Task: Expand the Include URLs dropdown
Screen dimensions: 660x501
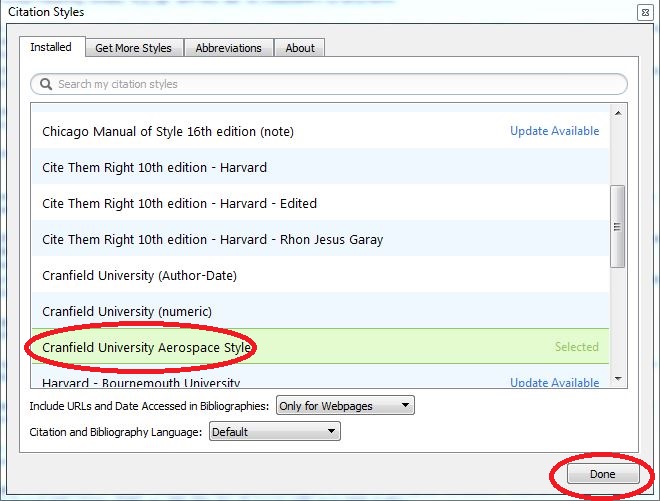Action: (345, 405)
